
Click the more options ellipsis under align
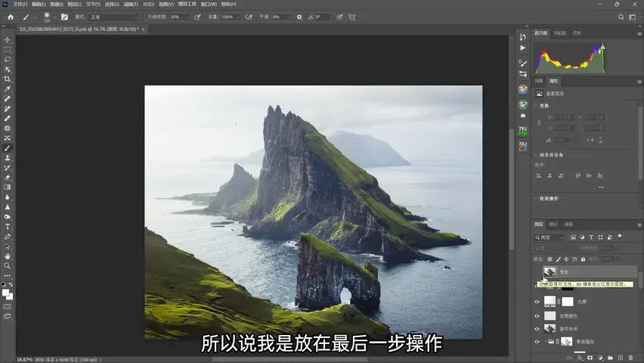[x=601, y=187]
